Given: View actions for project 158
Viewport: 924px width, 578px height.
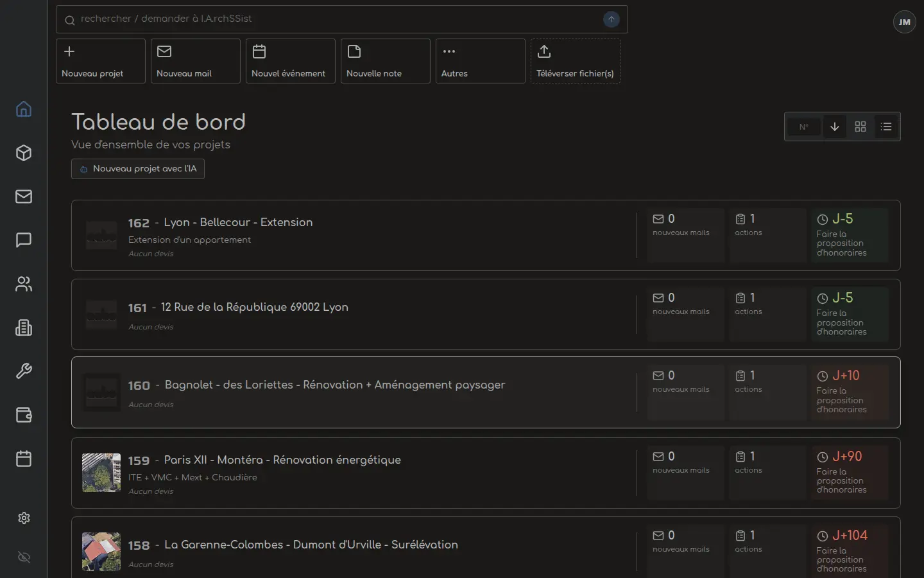Looking at the screenshot, I should 767,551.
